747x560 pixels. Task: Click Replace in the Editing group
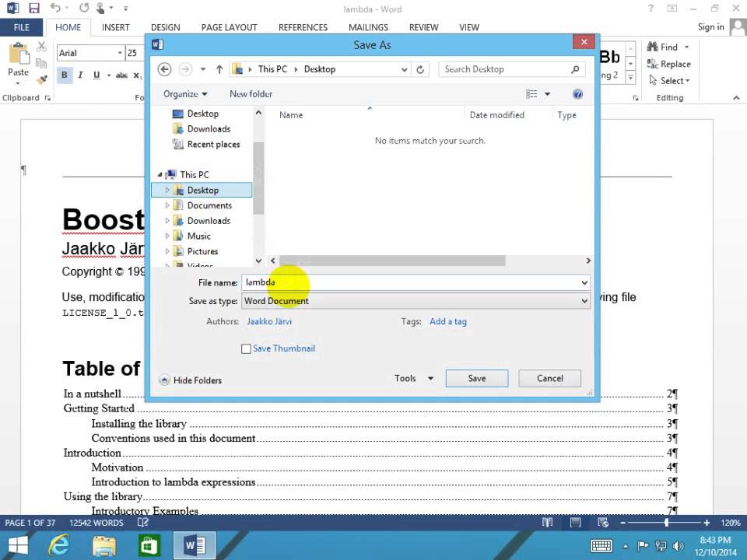[669, 64]
